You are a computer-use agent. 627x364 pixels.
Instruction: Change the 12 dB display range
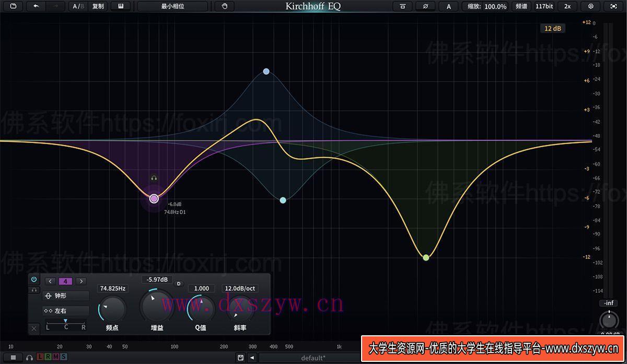pos(552,28)
